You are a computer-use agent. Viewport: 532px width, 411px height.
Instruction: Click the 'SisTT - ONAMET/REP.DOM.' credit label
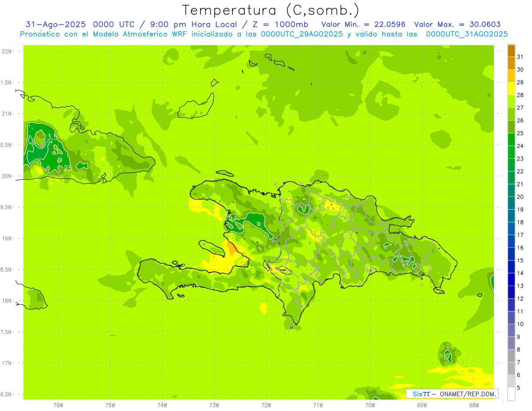click(452, 394)
